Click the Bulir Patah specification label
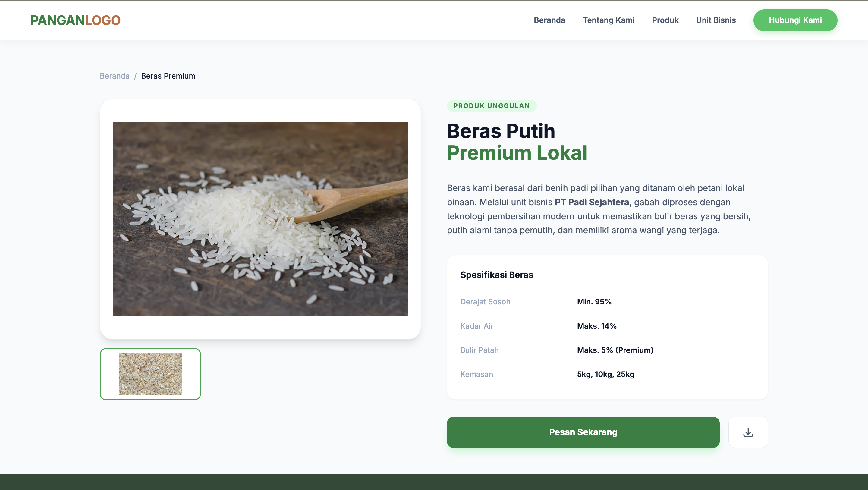 (479, 350)
